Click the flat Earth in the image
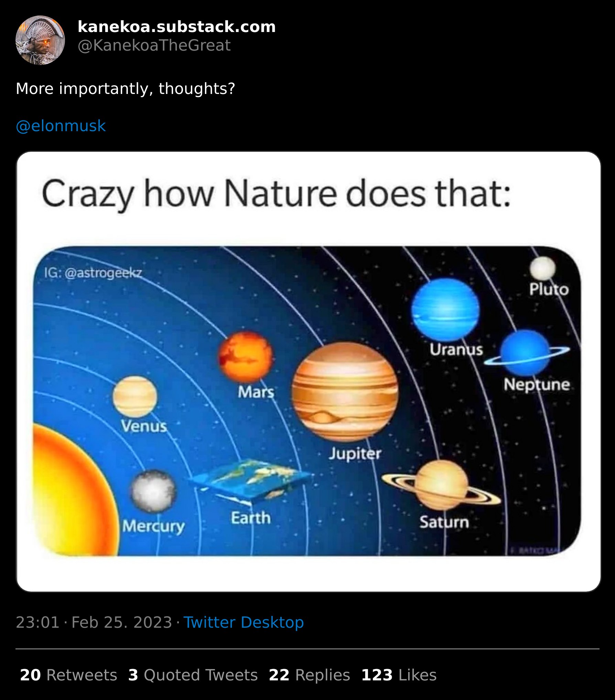Viewport: 615px width, 700px height. click(251, 480)
